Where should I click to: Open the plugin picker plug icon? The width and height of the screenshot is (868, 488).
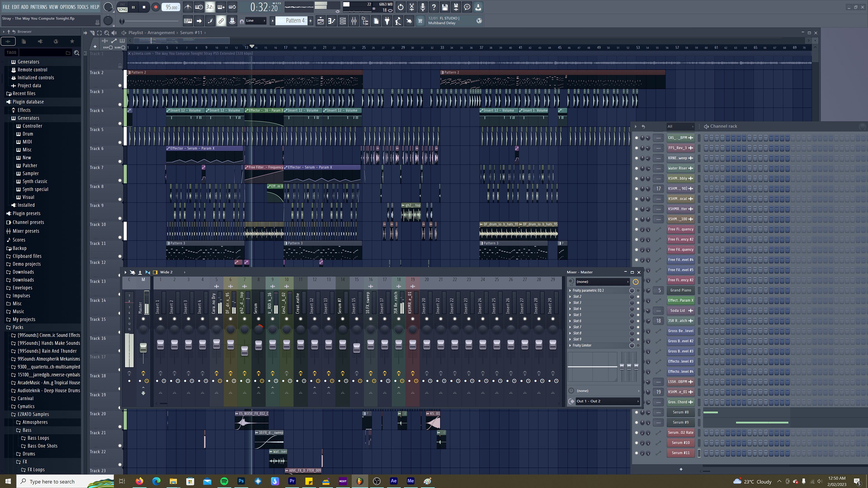point(387,21)
